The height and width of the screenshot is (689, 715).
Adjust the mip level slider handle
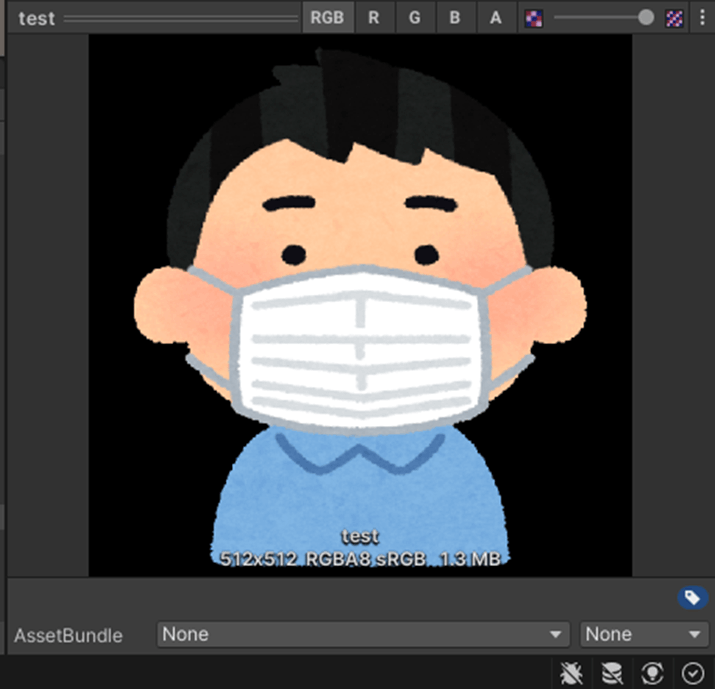coord(646,18)
